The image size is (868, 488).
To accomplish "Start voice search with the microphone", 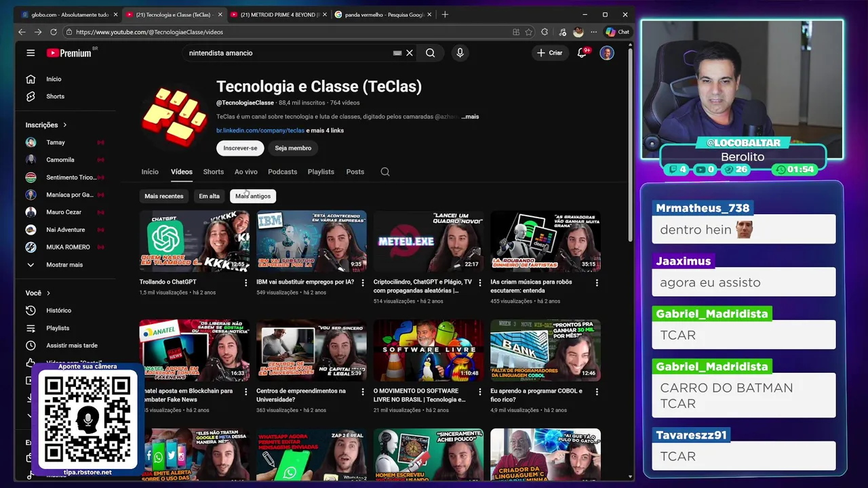I will coord(460,53).
